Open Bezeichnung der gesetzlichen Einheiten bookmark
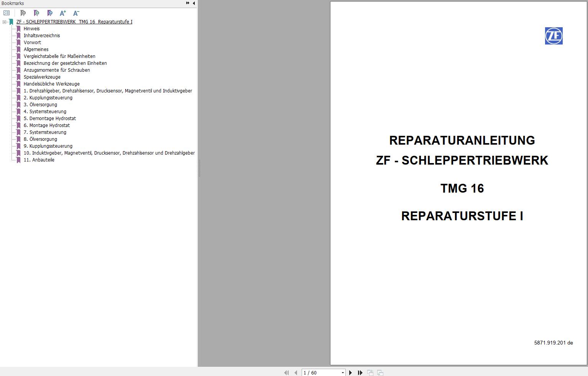Screen dimensions: 588x376 [x=65, y=63]
